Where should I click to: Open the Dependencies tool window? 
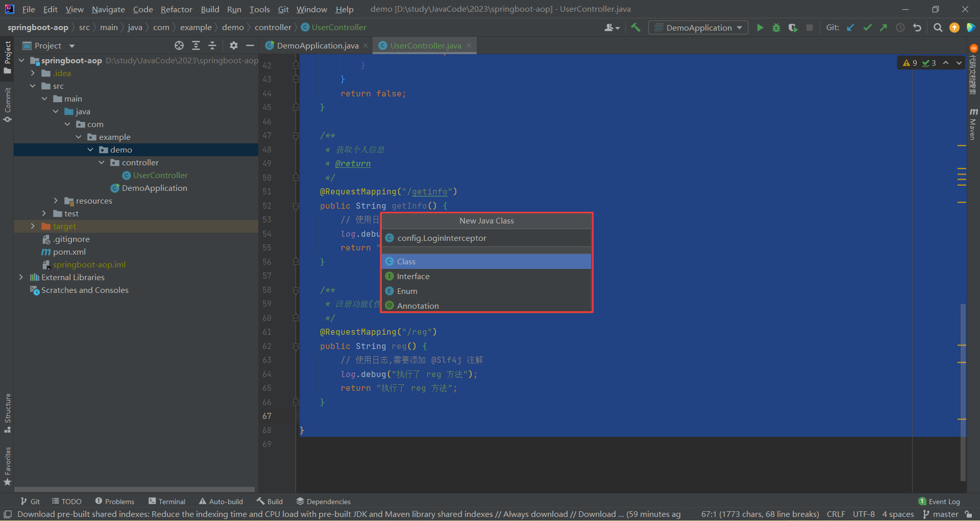[323, 502]
